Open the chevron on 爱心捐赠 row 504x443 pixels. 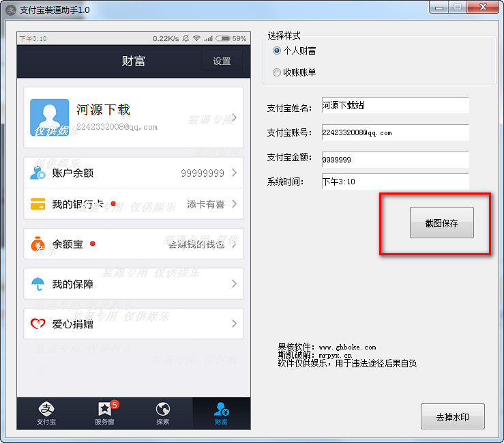[x=235, y=324]
